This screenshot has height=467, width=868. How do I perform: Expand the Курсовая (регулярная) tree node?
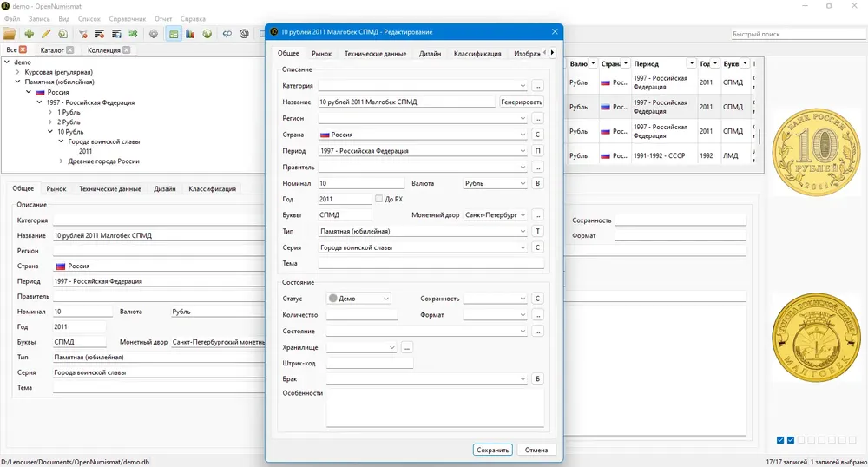[17, 72]
